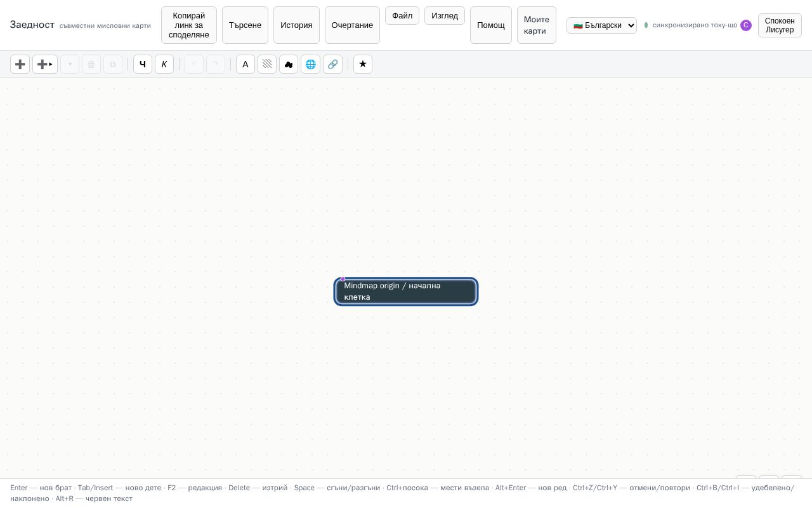Image resolution: width=812 pixels, height=508 pixels.
Task: Add a new node with the plus icon
Action: 20,64
